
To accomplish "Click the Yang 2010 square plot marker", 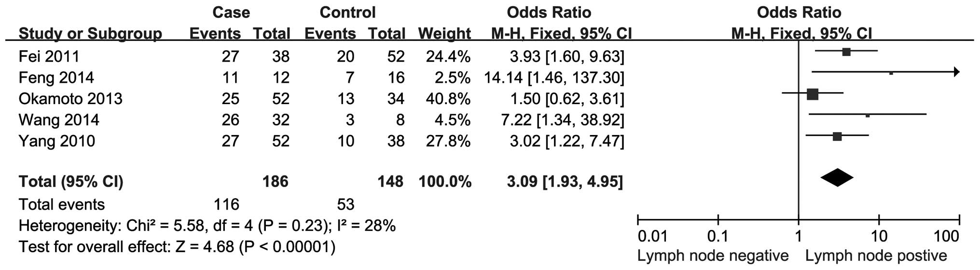I will 837,136.
